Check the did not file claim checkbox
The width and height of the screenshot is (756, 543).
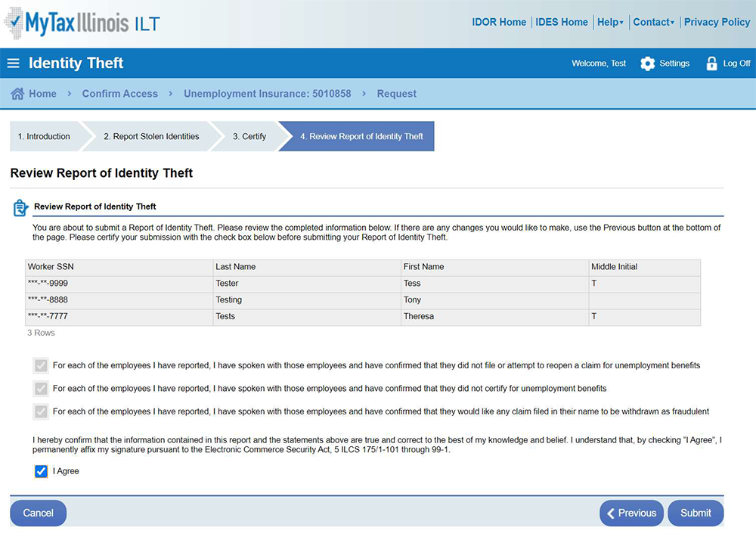(41, 365)
